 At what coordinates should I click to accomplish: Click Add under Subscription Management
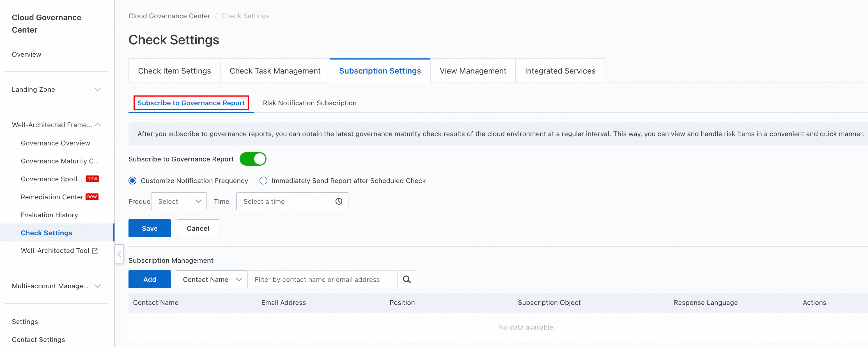150,279
